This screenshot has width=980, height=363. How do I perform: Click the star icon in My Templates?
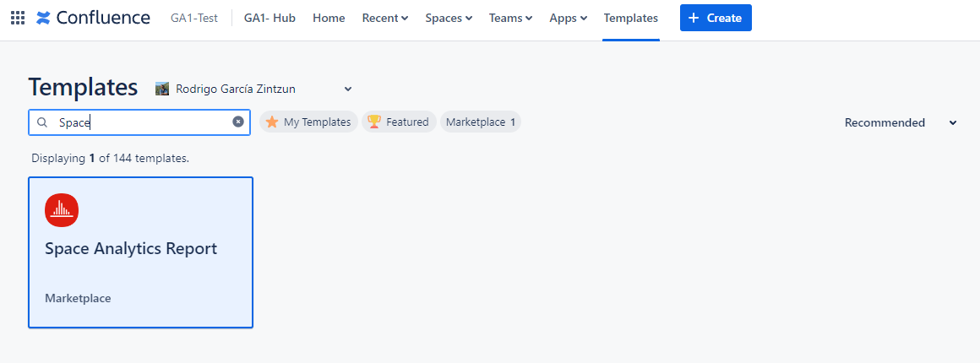coord(272,122)
